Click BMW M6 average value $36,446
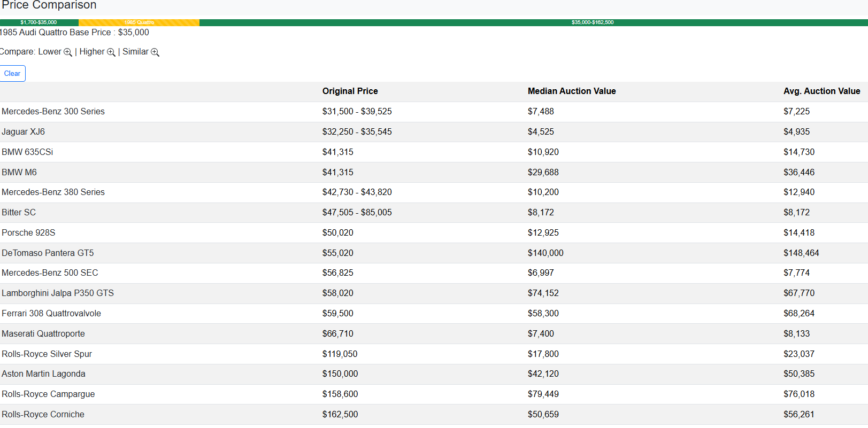The image size is (868, 428). tap(799, 173)
